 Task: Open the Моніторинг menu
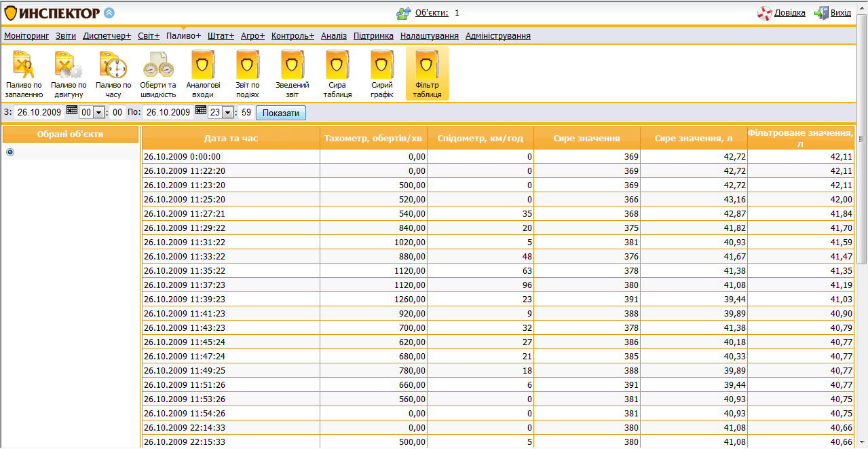pyautogui.click(x=26, y=36)
